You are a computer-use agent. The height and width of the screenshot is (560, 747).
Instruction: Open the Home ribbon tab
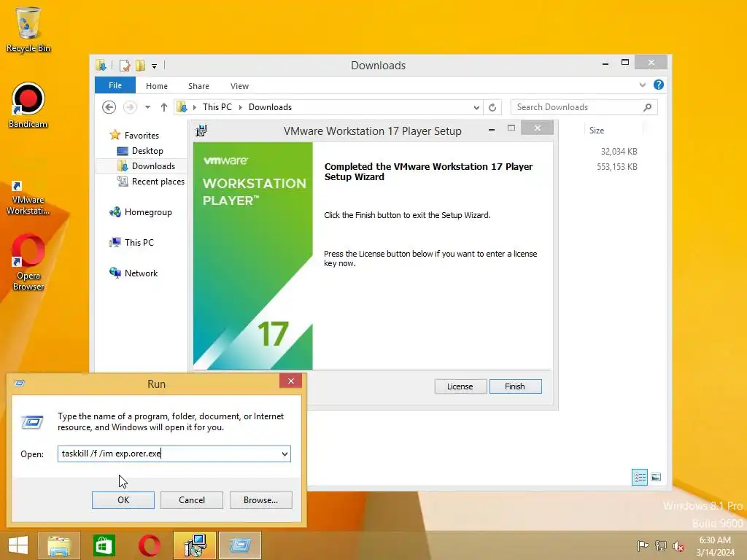coord(157,86)
